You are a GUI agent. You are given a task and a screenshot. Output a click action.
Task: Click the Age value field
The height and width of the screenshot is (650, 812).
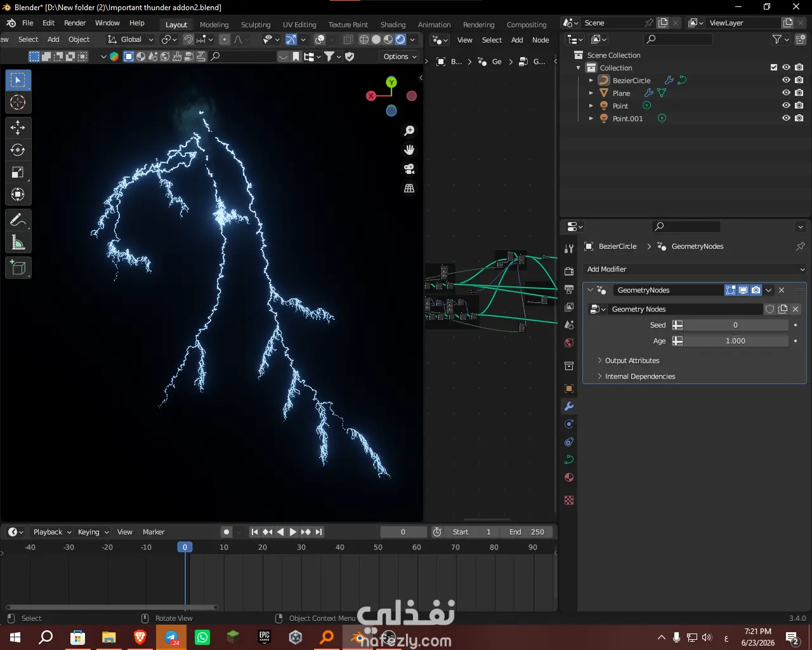735,341
